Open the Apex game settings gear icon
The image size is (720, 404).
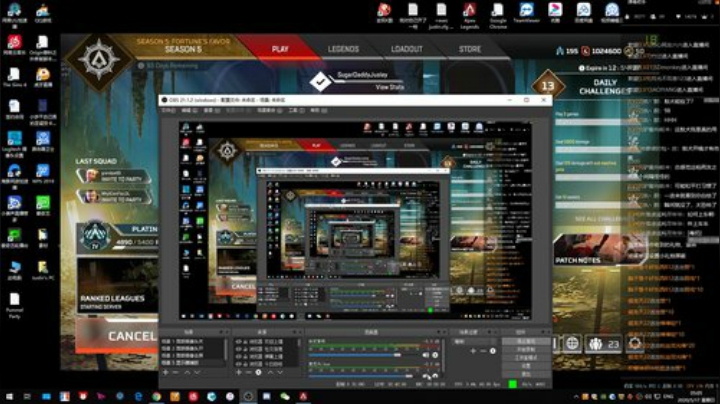pos(635,343)
